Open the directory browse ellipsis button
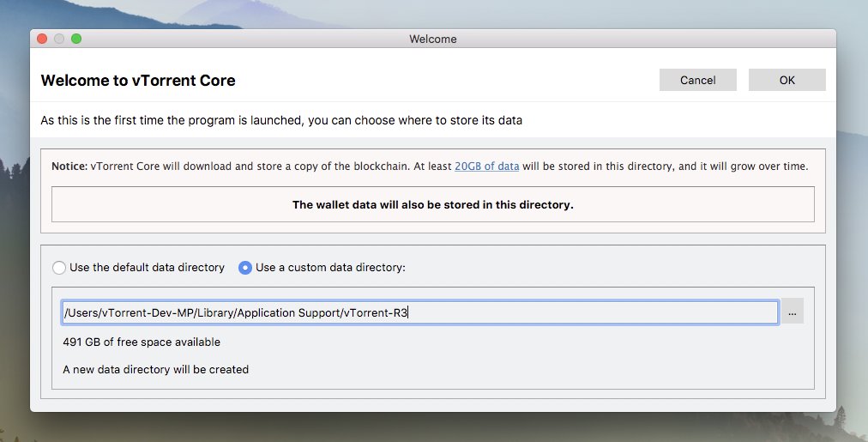868x442 pixels. [793, 312]
